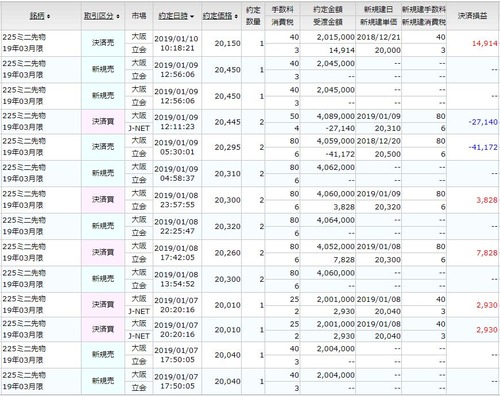Image resolution: width=500 pixels, height=396 pixels.
Task: Click 新規売 in the 04:58:37 row
Action: click(x=103, y=173)
